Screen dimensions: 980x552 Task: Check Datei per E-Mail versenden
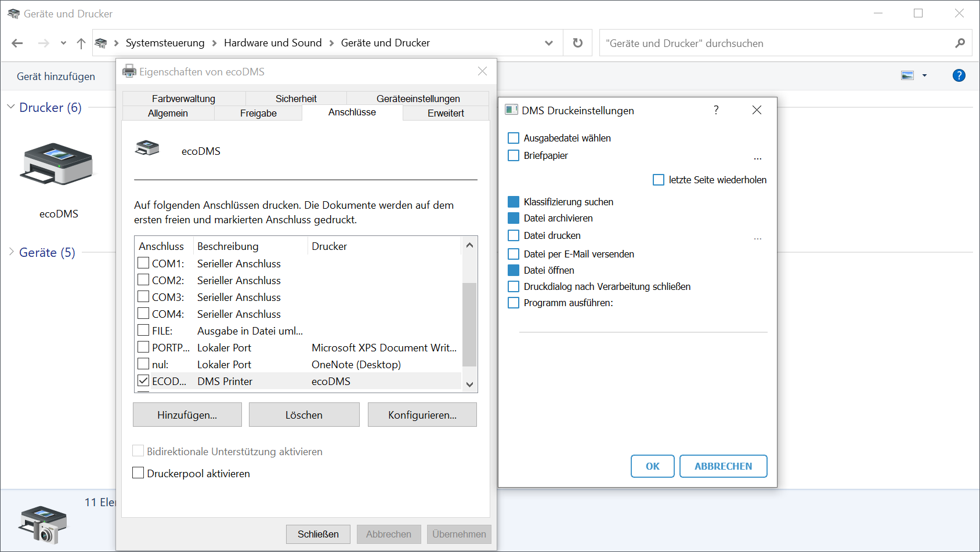point(513,254)
